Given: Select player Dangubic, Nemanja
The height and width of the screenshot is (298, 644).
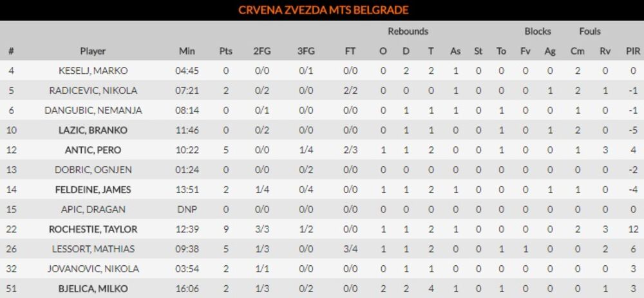Looking at the screenshot, I should 93,110.
